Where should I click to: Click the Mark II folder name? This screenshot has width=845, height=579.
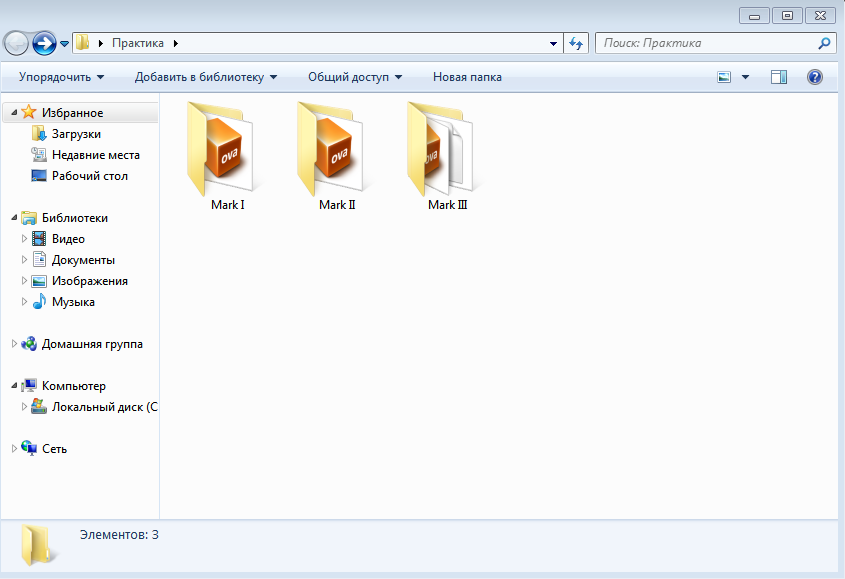click(x=337, y=205)
